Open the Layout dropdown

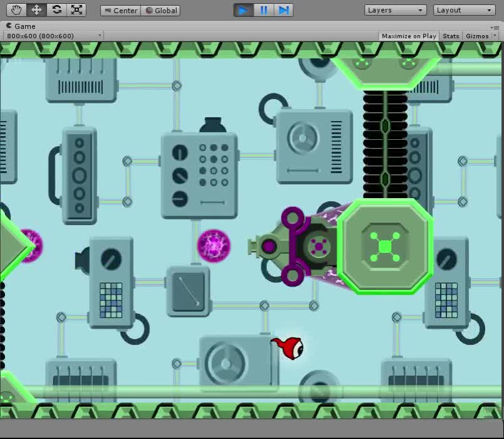[464, 10]
